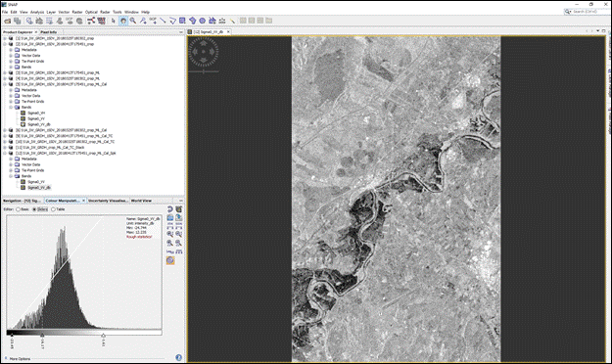Click the help icon in Colour Manipulation panel
This screenshot has height=364, width=612.
178,357
